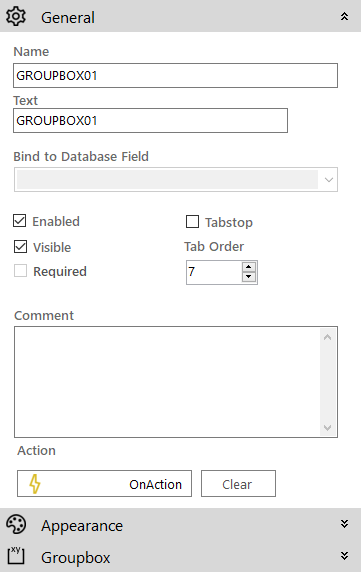Click inside the Comment text area

(167, 382)
